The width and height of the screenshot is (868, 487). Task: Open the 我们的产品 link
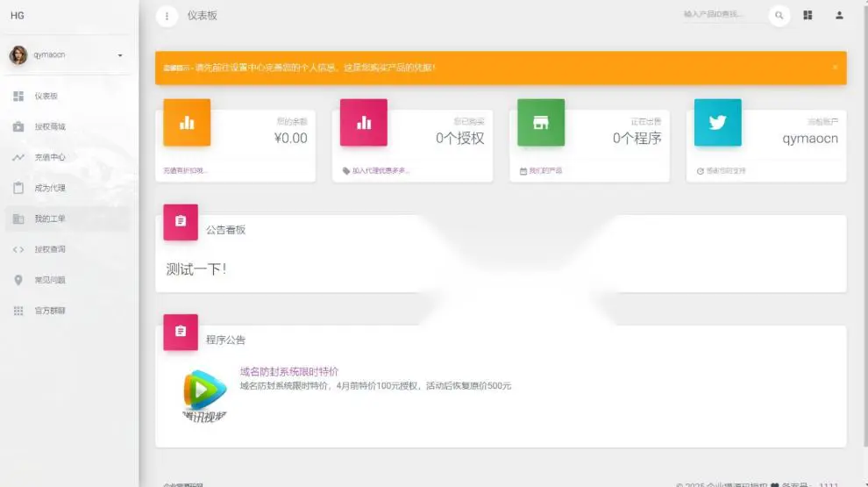coord(545,170)
